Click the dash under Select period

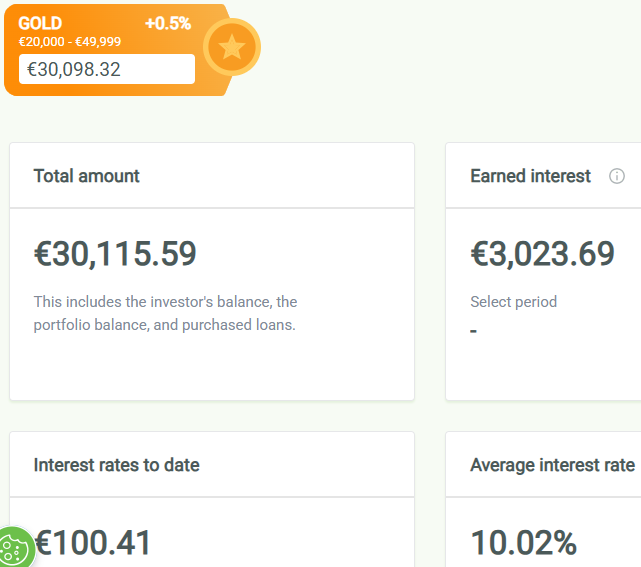tap(474, 329)
